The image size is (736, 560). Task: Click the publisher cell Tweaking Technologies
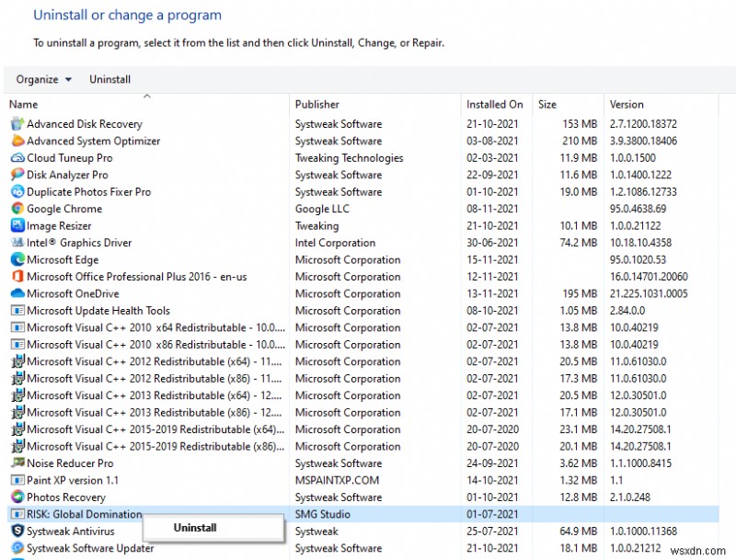point(350,158)
